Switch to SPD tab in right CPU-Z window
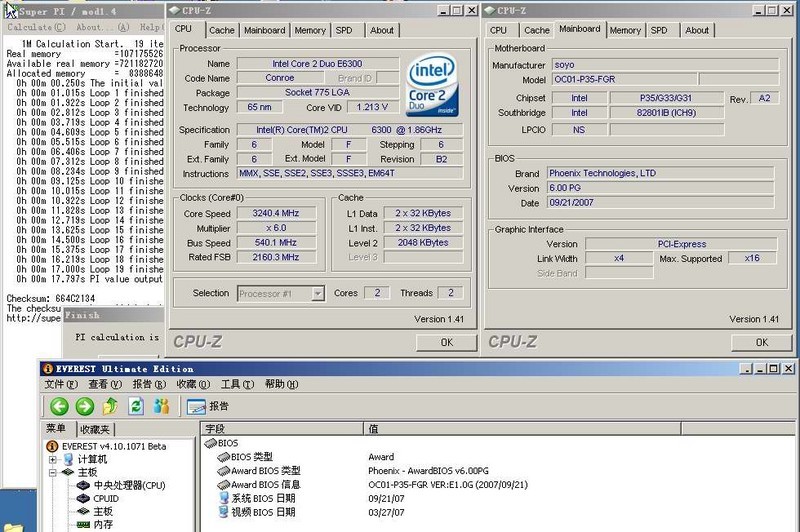The image size is (800, 532). pyautogui.click(x=659, y=30)
